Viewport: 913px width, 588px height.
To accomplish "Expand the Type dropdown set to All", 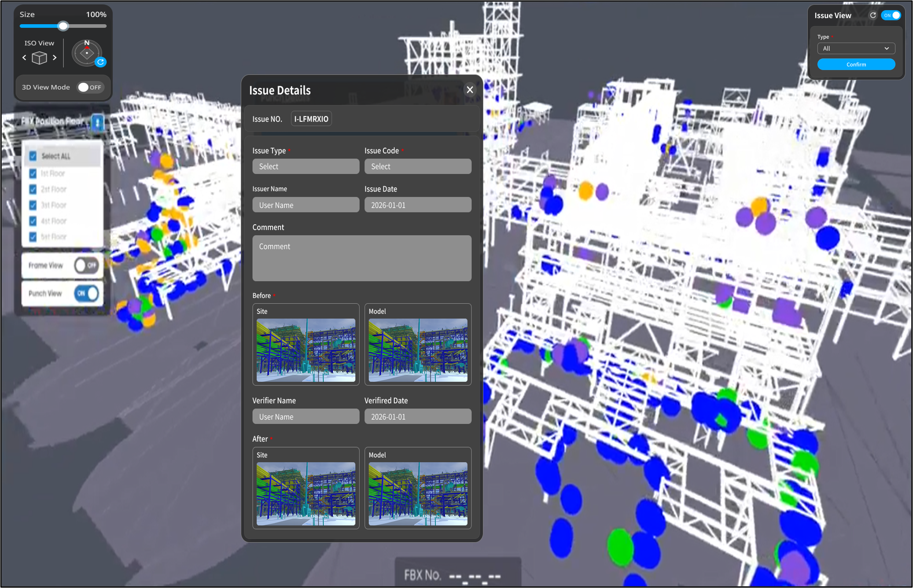I will pyautogui.click(x=856, y=48).
